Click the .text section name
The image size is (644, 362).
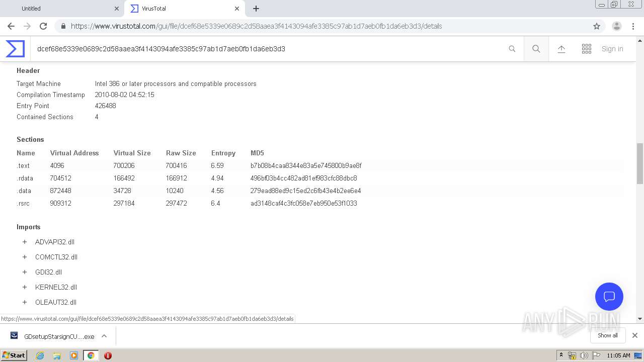[x=23, y=165]
